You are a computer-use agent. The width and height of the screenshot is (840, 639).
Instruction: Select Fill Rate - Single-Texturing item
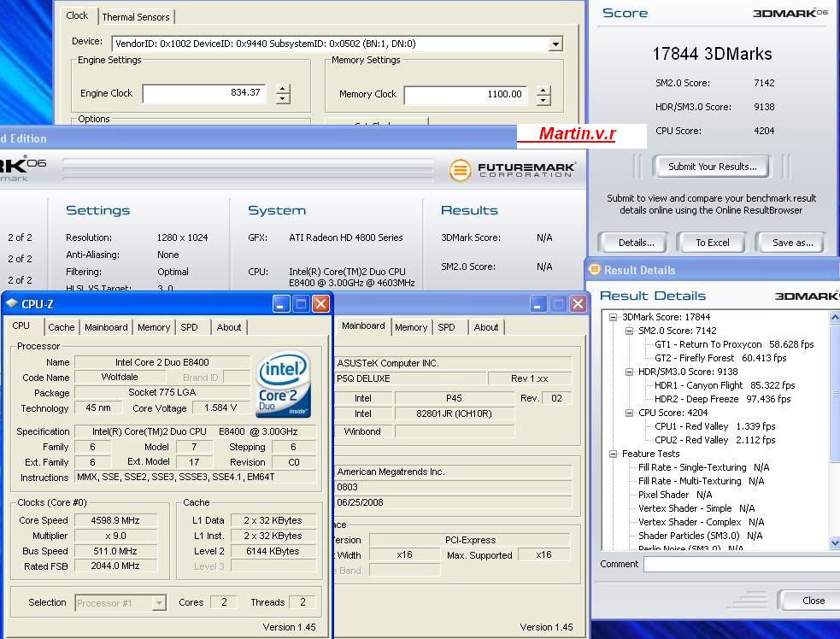point(703,467)
